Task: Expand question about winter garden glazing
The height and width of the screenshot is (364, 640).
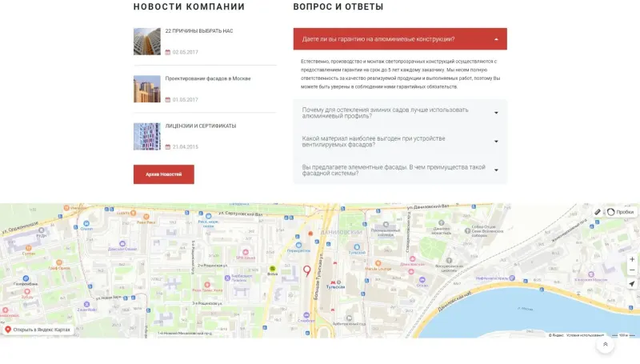Action: [400, 113]
